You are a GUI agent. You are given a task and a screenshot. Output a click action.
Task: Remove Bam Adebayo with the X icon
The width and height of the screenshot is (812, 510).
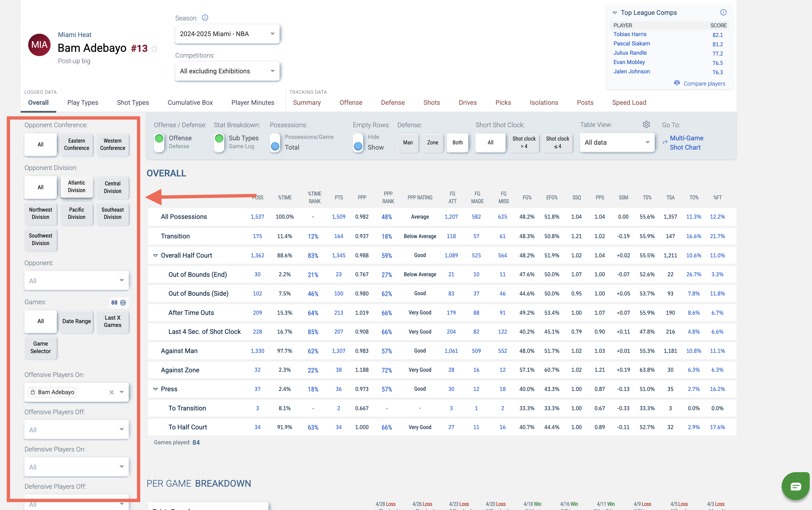[x=112, y=392]
